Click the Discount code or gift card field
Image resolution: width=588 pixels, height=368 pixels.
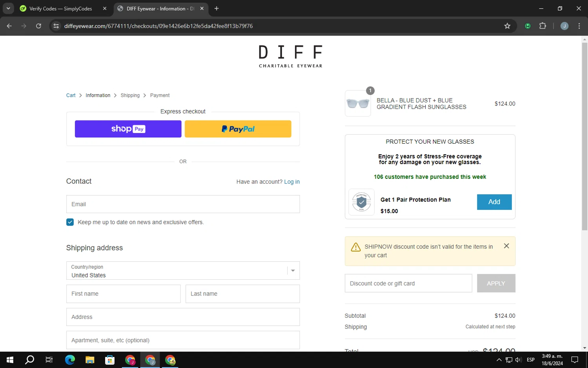pos(408,283)
